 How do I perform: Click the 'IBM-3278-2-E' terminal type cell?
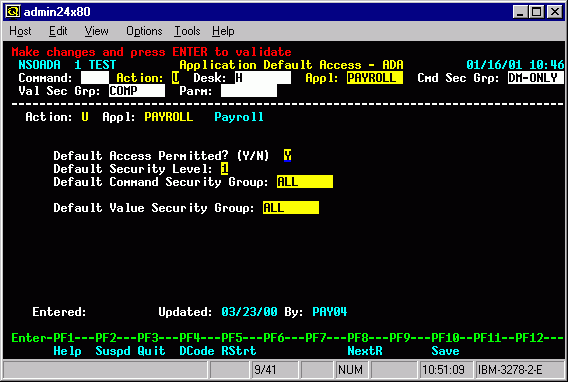coord(520,370)
